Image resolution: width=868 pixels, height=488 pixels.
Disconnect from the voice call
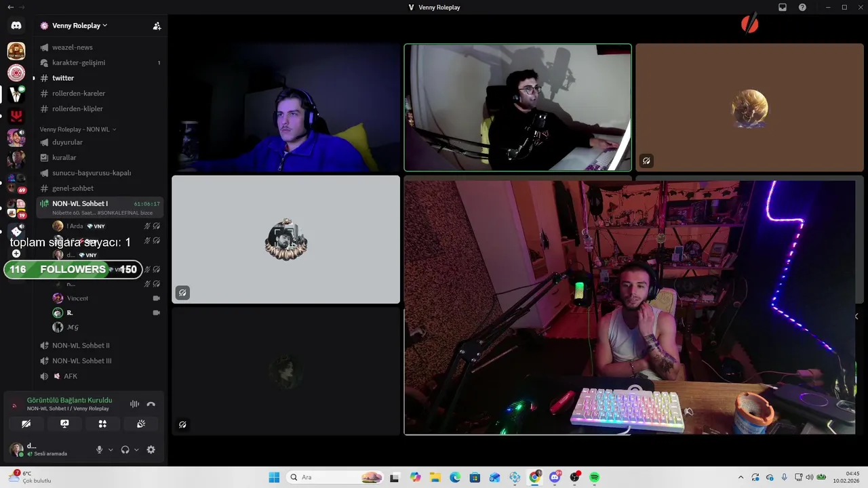tap(151, 404)
